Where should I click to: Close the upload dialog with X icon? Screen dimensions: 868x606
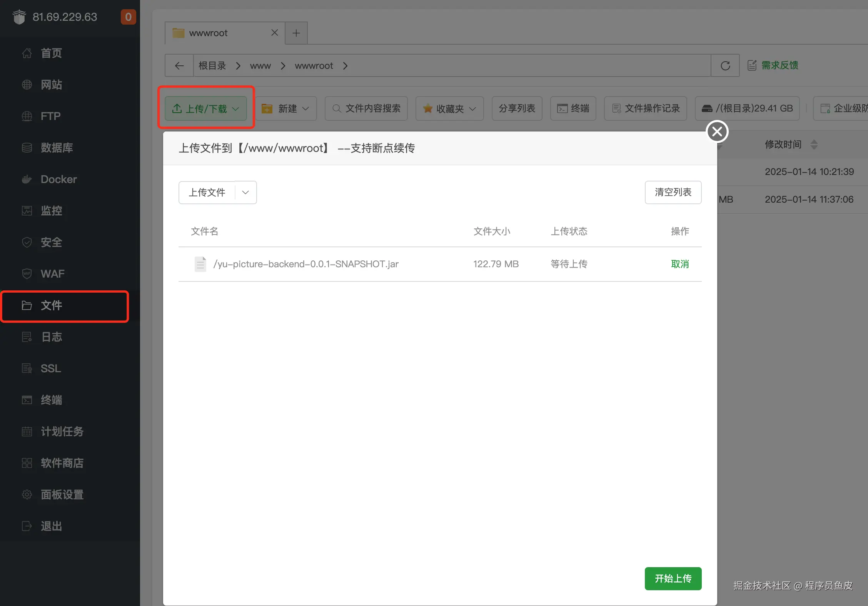717,132
